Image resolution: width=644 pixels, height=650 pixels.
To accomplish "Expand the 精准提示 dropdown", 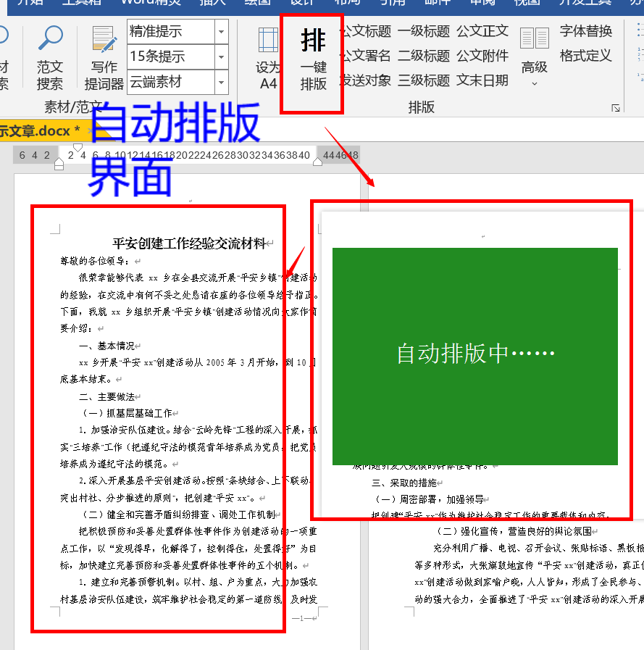I will coord(222,32).
